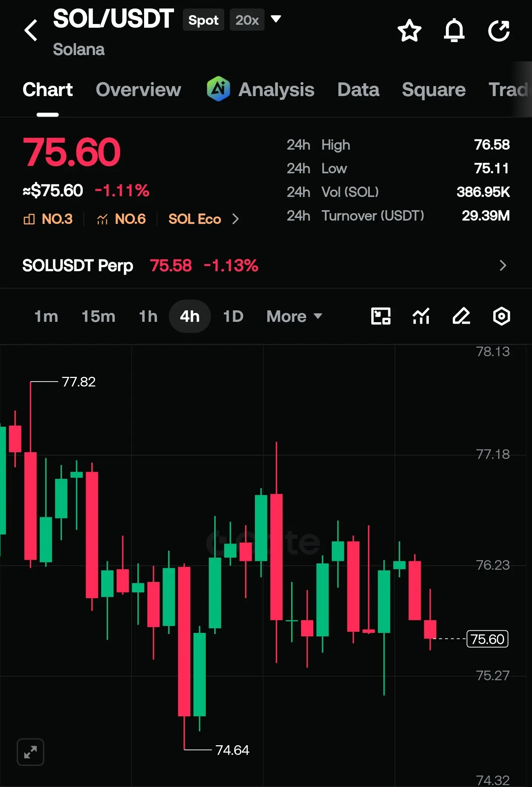This screenshot has height=787, width=532.
Task: Add SOL/USDT to favorites with star
Action: pyautogui.click(x=409, y=30)
